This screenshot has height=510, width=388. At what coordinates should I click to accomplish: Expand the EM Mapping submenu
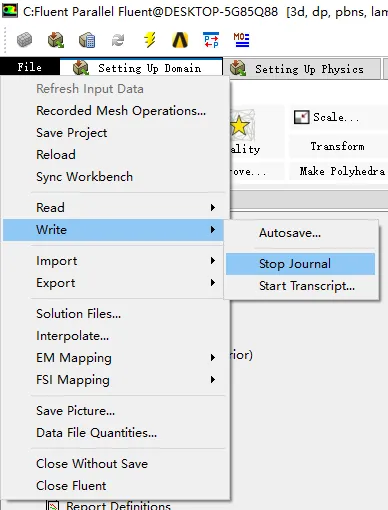[213, 358]
